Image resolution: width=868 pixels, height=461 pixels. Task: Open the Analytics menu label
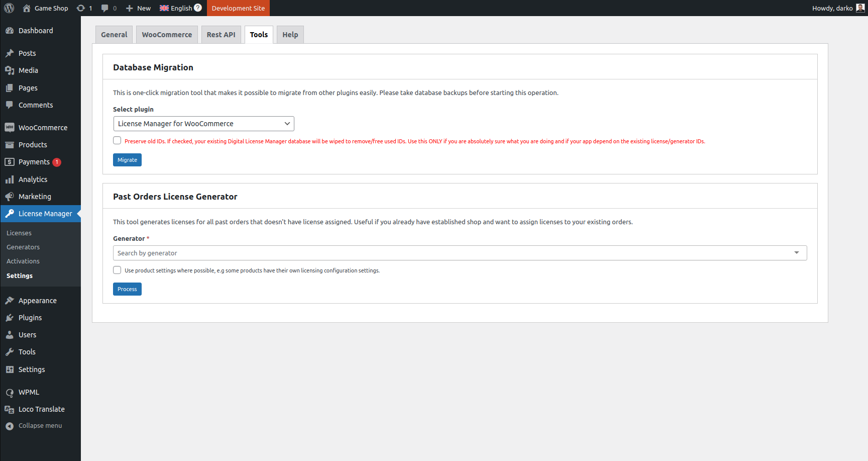point(33,179)
